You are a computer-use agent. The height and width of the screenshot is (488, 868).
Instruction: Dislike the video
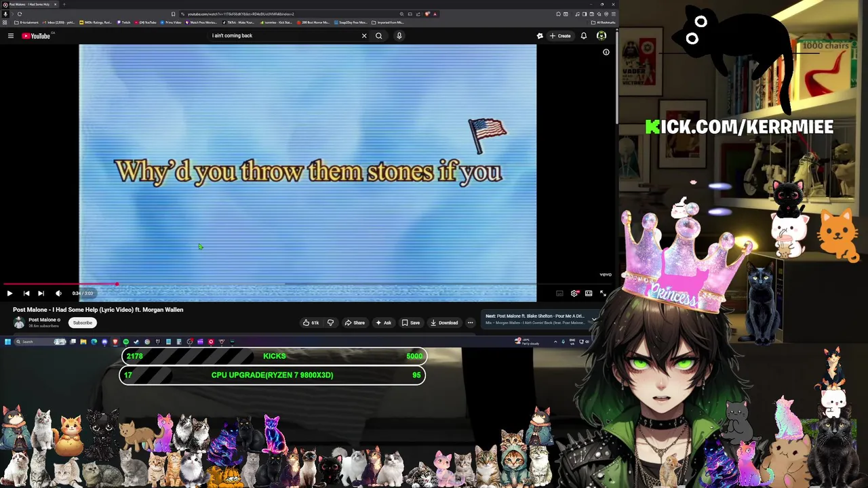[x=330, y=323]
